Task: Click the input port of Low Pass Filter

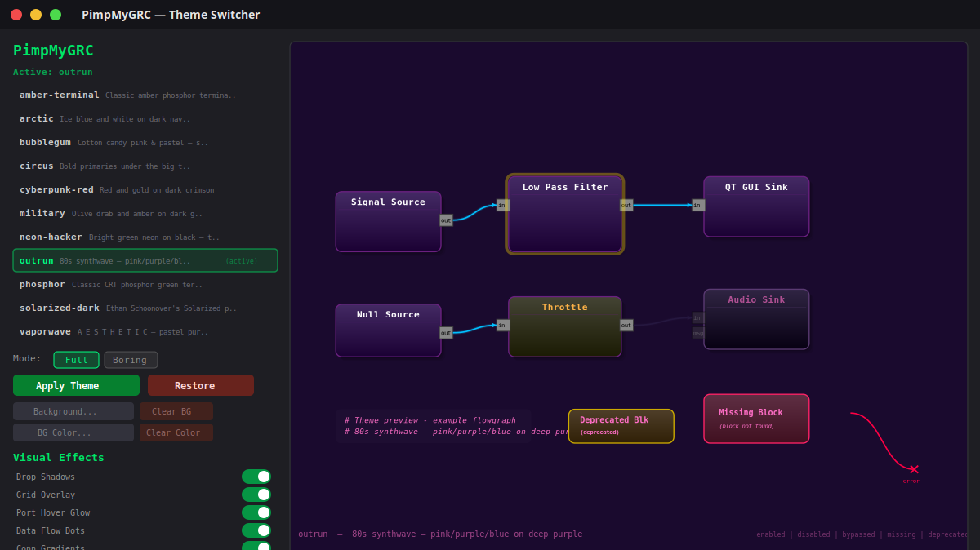Action: tap(502, 205)
